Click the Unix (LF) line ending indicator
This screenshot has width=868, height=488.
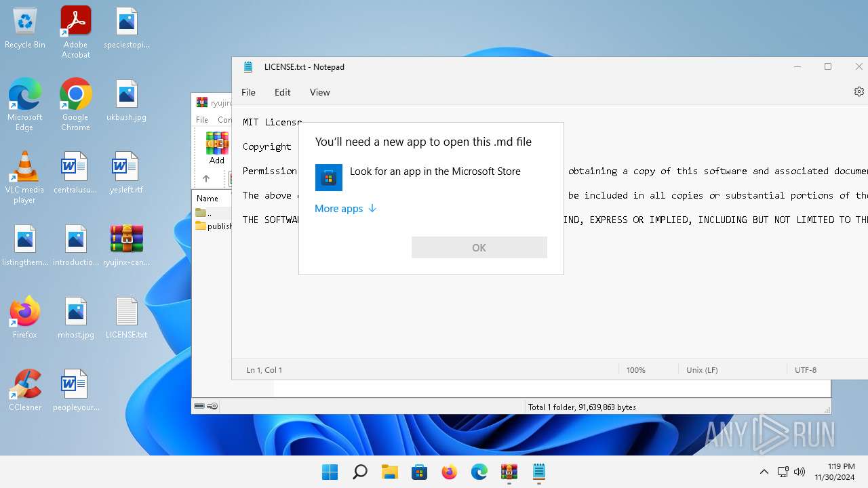[702, 370]
